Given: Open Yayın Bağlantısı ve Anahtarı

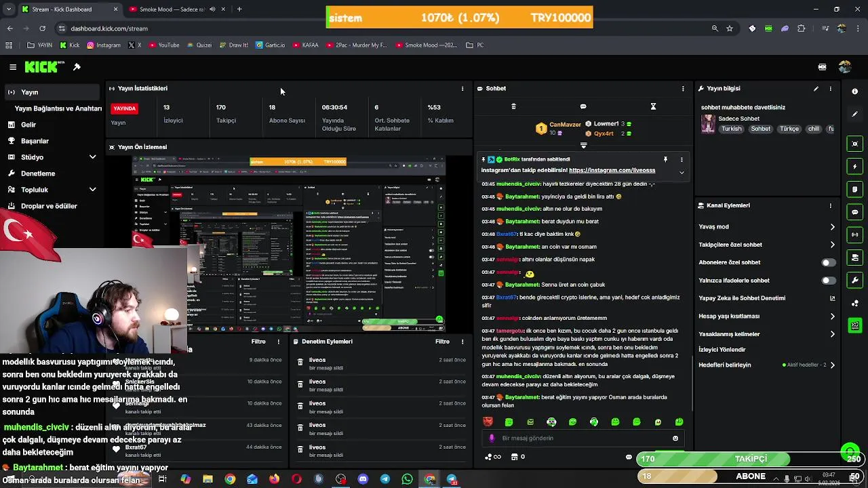Looking at the screenshot, I should pyautogui.click(x=58, y=108).
